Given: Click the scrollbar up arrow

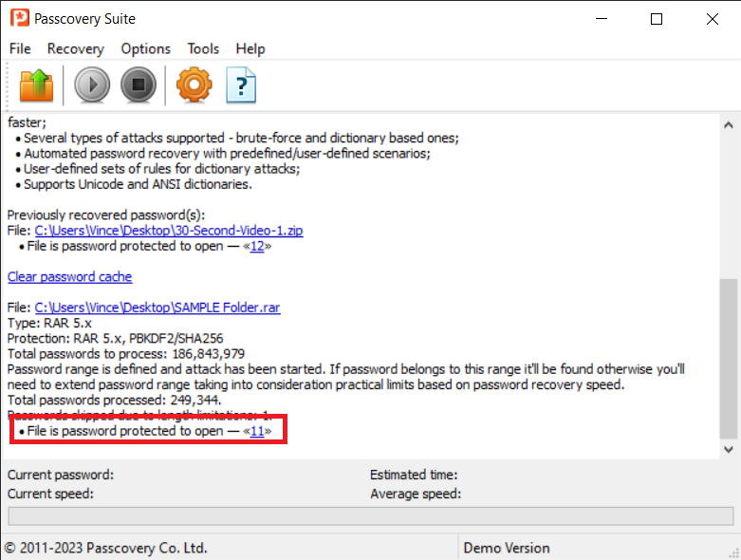Looking at the screenshot, I should (729, 124).
